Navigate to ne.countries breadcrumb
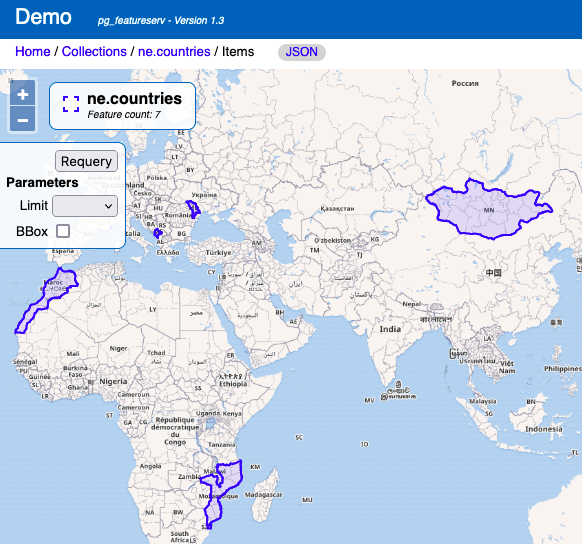The width and height of the screenshot is (582, 544). 174,52
